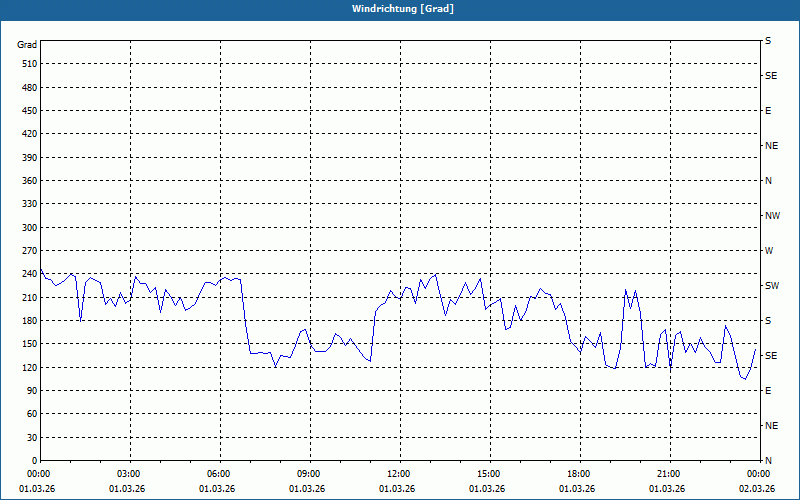
Task: Select the 210 y-axis tick label
Action: point(29,297)
